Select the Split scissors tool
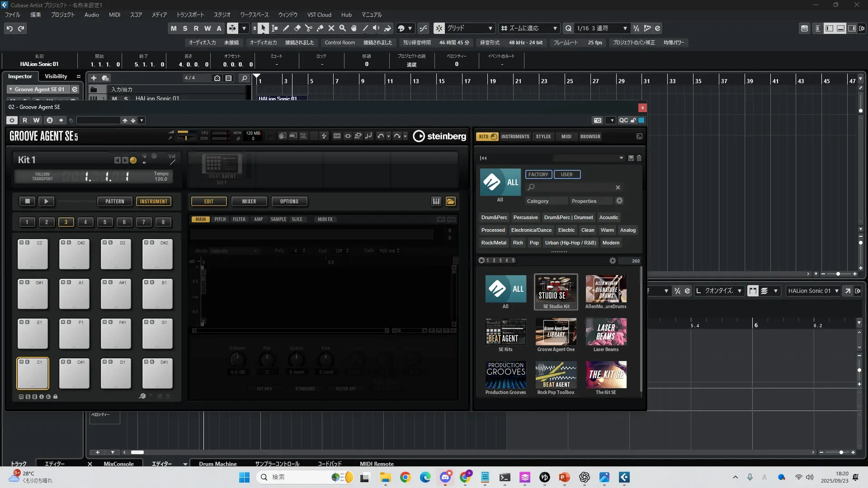Screen dimensions: 868x488 pyautogui.click(x=309, y=28)
